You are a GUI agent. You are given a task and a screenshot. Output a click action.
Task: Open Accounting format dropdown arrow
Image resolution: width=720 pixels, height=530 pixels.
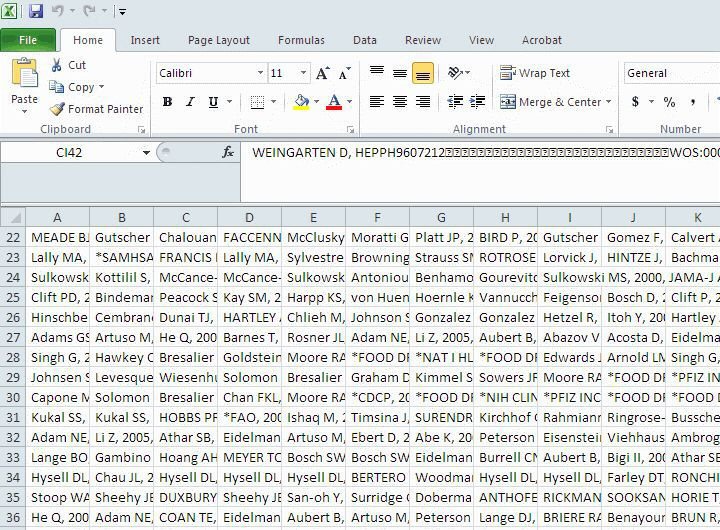651,101
